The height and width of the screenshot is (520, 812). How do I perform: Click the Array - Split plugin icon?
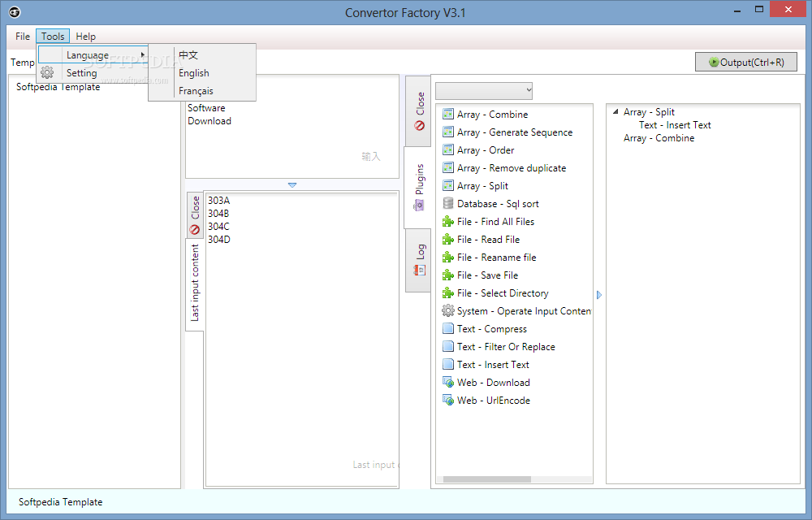pos(448,185)
